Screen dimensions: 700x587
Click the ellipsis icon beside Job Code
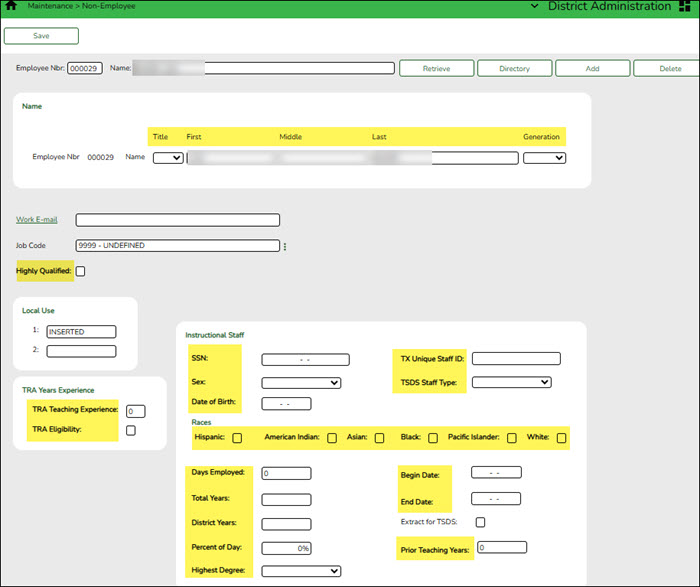(x=285, y=246)
